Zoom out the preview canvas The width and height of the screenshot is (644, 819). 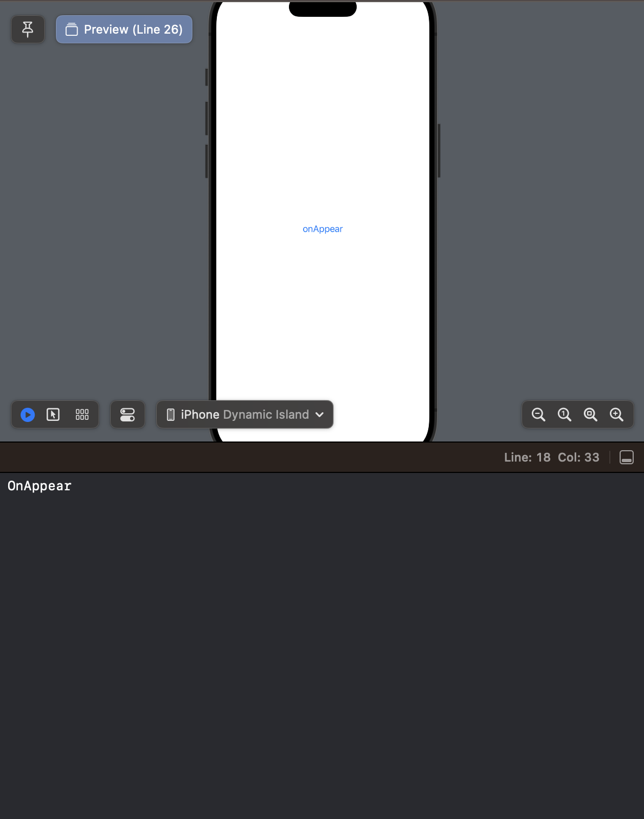(538, 415)
